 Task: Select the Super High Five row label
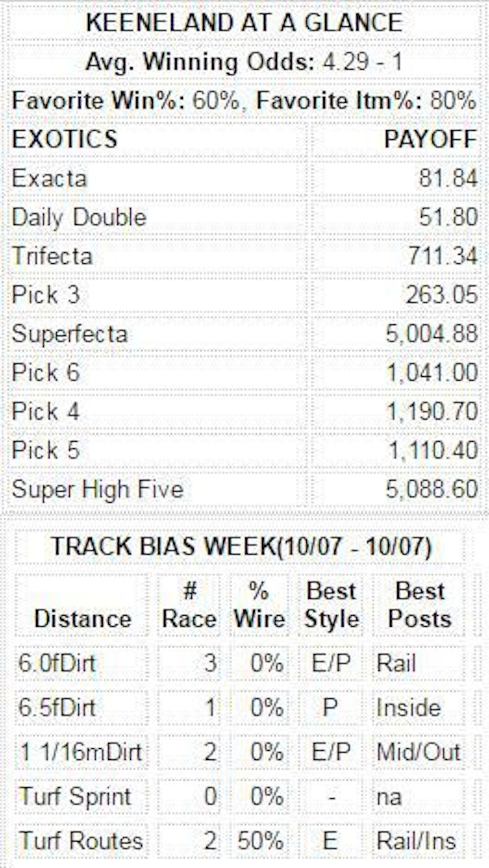coord(97,489)
